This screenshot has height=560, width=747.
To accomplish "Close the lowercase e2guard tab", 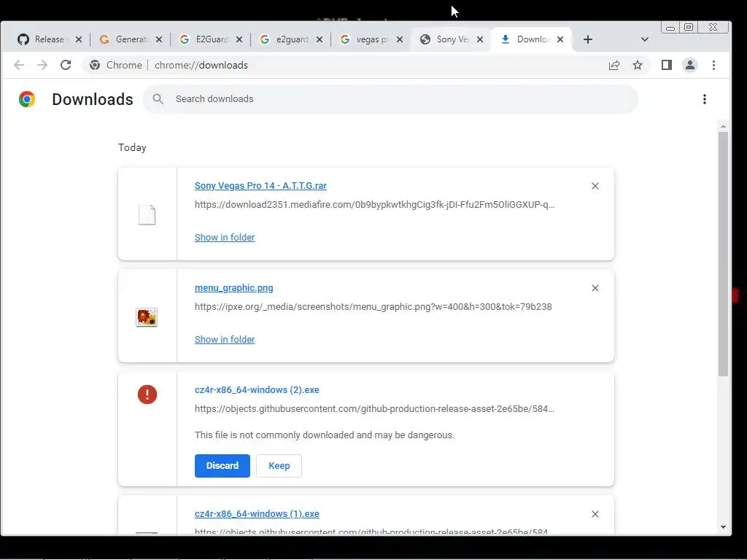I will tap(320, 39).
